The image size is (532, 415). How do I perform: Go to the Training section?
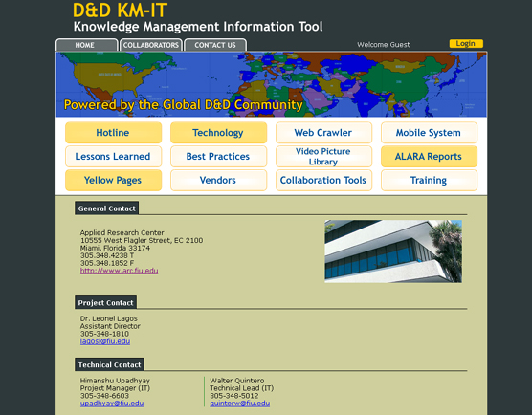pos(429,180)
